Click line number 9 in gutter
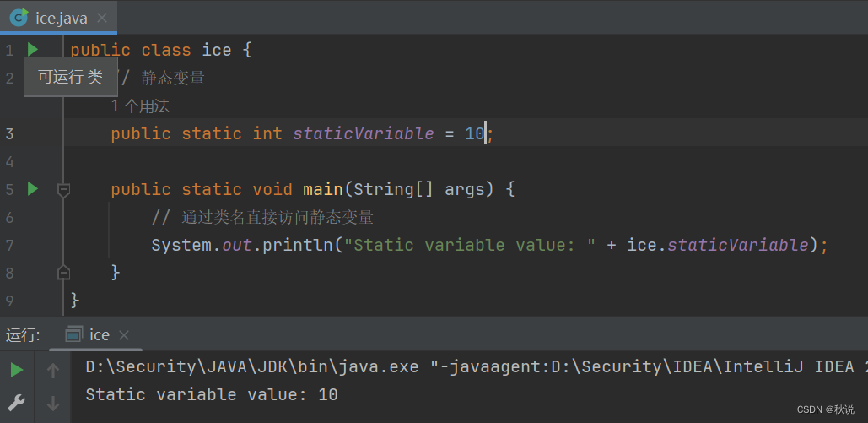The height and width of the screenshot is (423, 868). [x=9, y=301]
